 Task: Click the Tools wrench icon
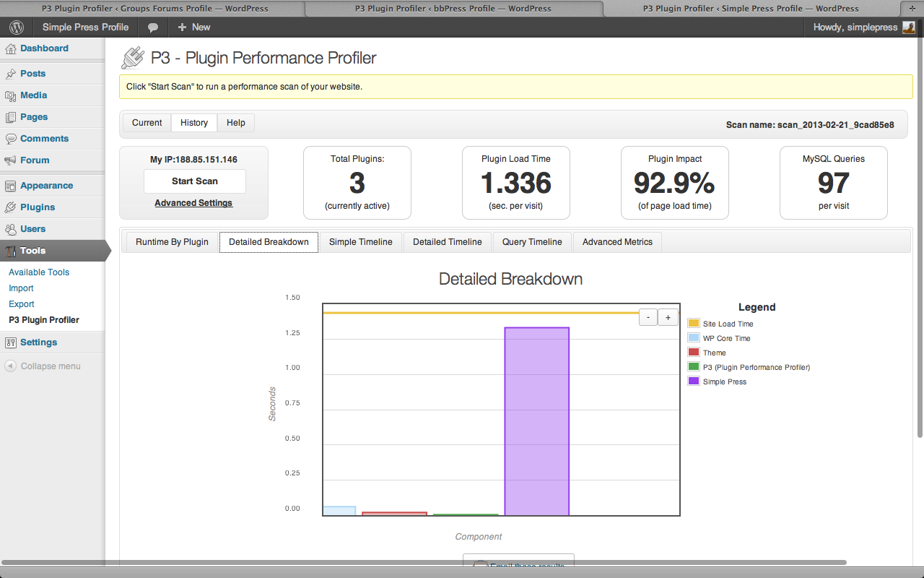coord(11,251)
